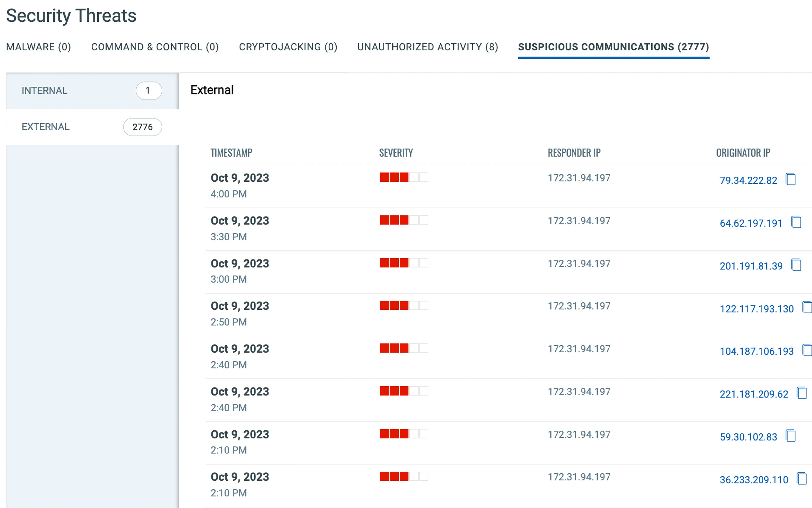Click the copy icon beside 221.181.209.62
The height and width of the screenshot is (508, 812).
pyautogui.click(x=802, y=393)
